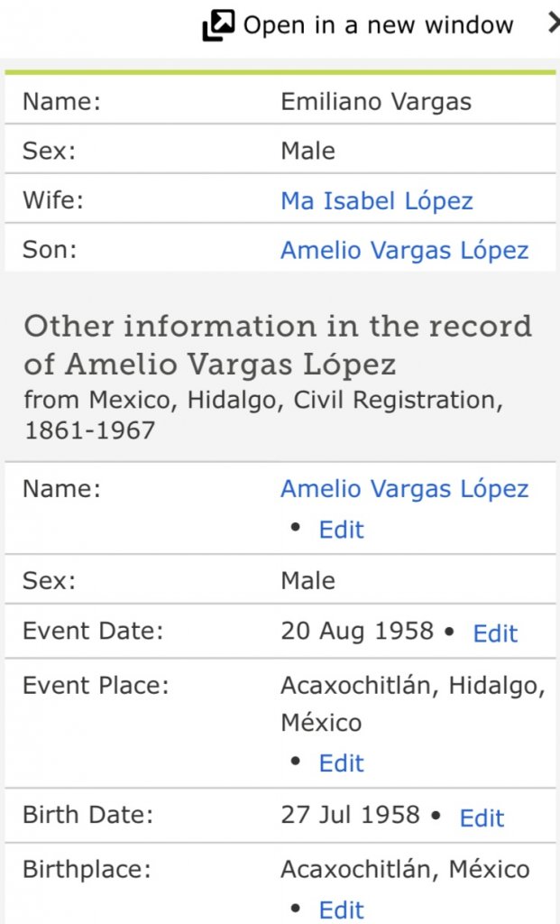Image resolution: width=560 pixels, height=924 pixels.
Task: Click the birthplace text Acaxochitlán, México
Action: pos(405,870)
